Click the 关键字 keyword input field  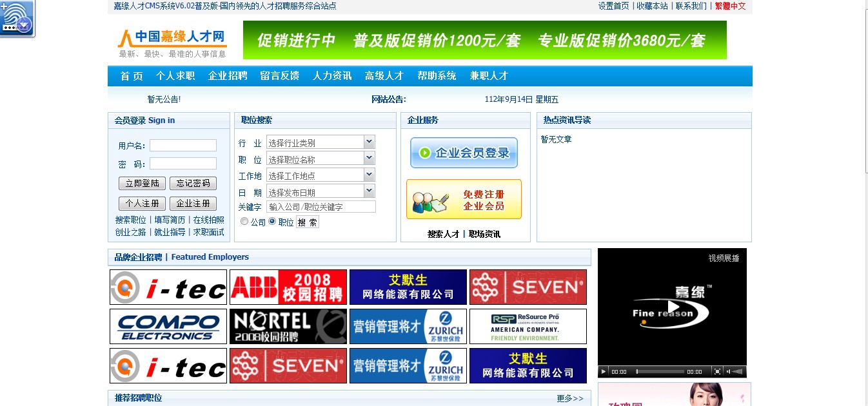321,207
